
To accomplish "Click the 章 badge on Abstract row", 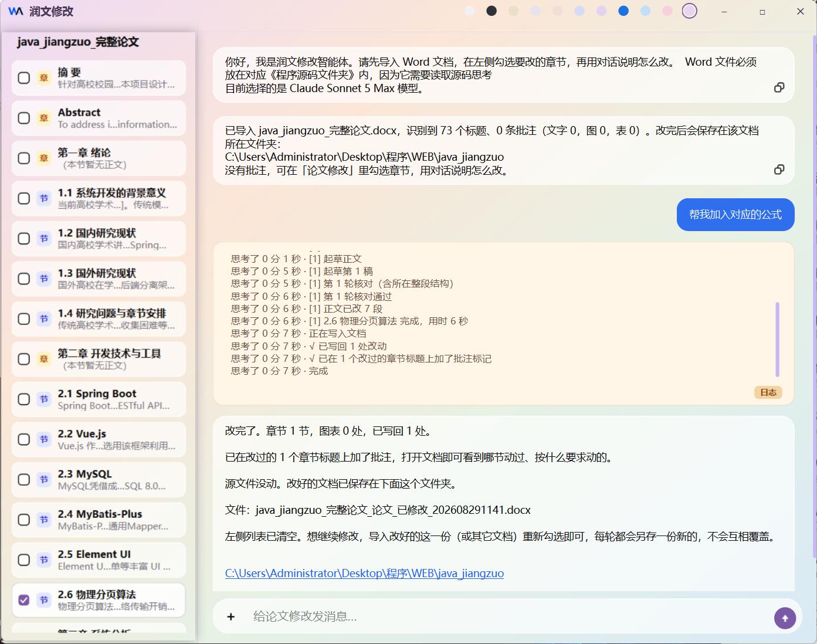I will (x=44, y=118).
